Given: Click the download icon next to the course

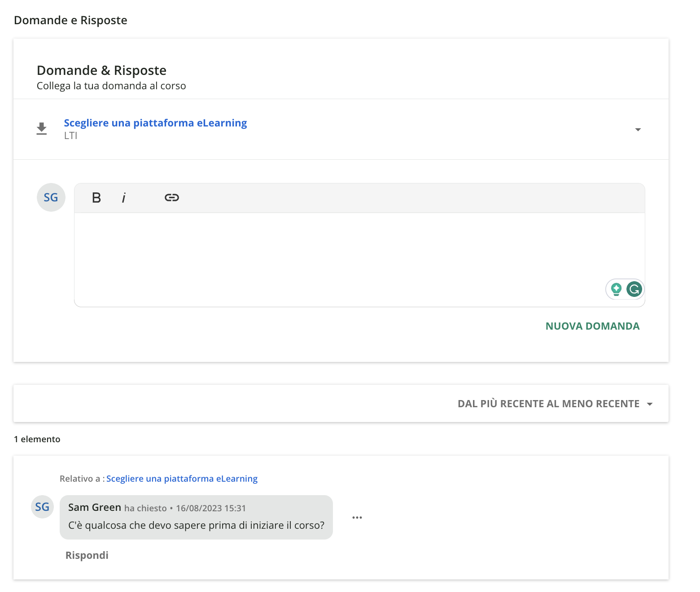Looking at the screenshot, I should 41,129.
